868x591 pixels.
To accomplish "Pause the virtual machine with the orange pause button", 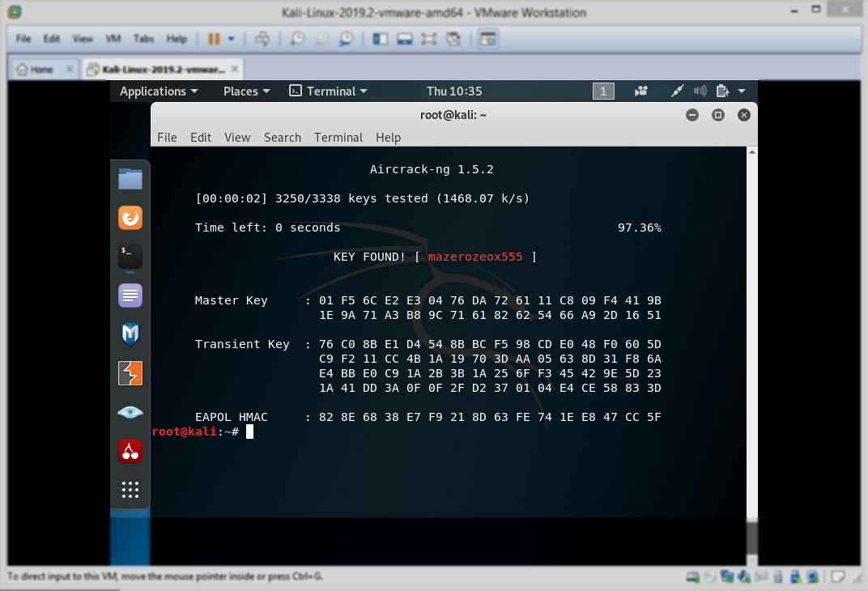I will click(214, 39).
